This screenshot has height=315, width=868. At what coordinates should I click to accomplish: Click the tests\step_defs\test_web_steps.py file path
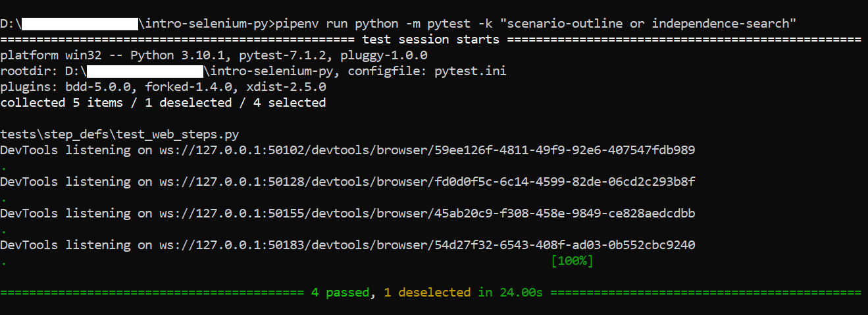(120, 134)
